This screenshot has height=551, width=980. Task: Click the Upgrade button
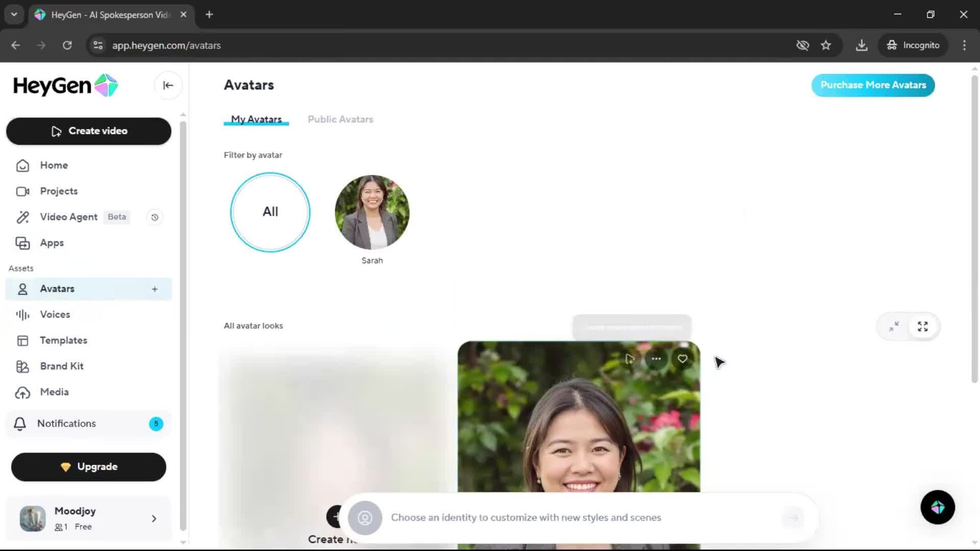click(x=89, y=467)
